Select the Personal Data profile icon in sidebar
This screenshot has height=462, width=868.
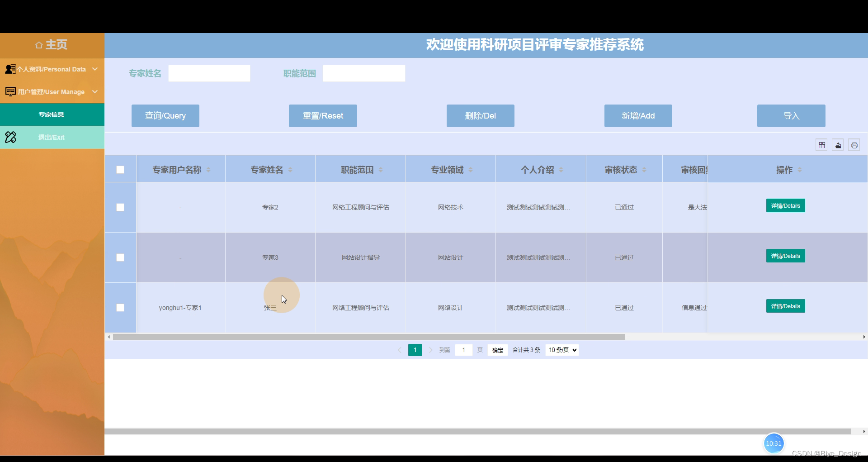point(10,69)
